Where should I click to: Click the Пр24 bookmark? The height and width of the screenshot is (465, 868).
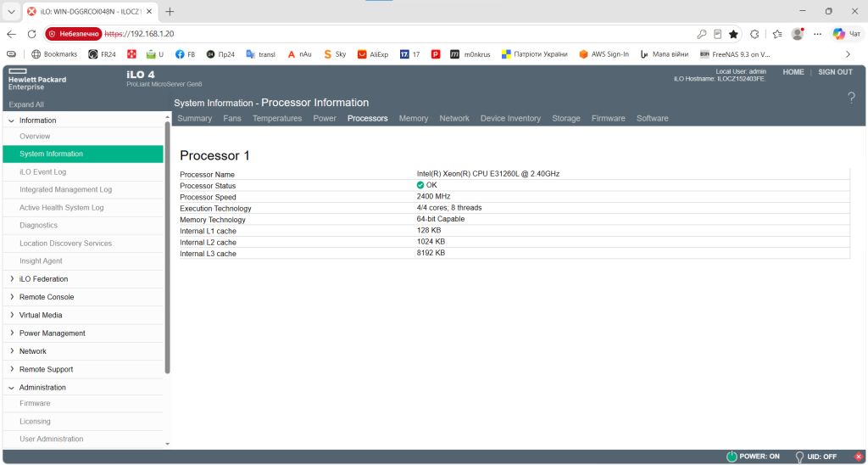(220, 54)
